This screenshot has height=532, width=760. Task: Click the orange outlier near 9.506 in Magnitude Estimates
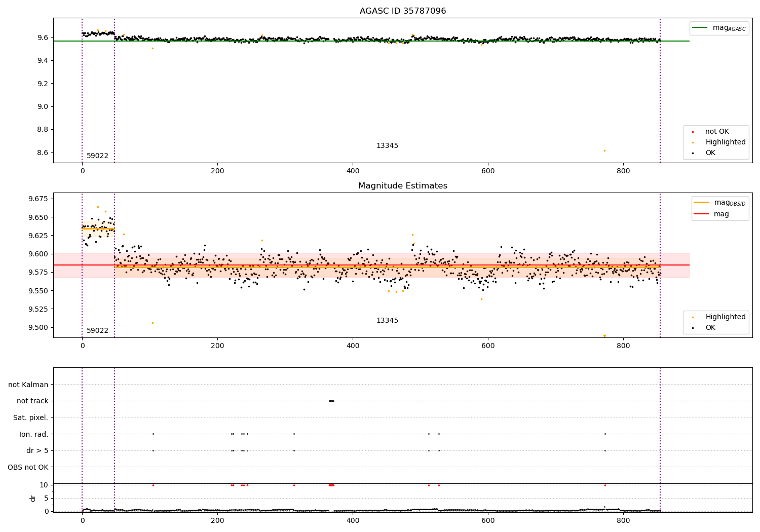click(x=153, y=323)
